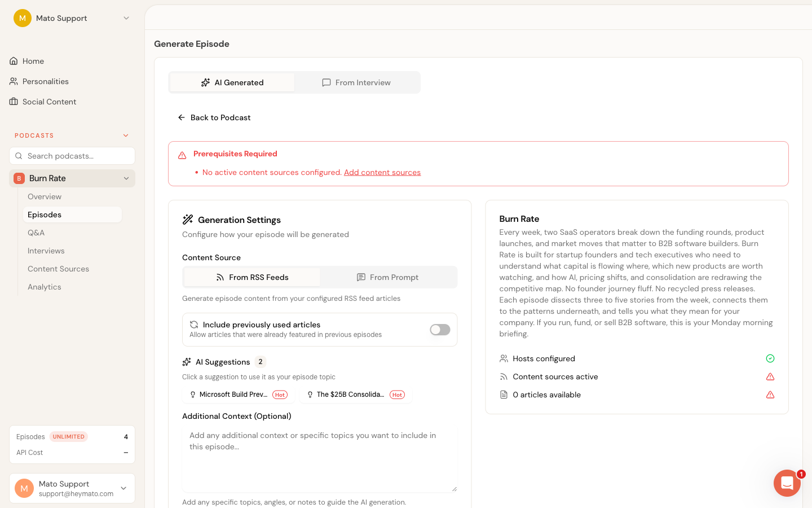Click the Hot badge on The $25B suggestion
This screenshot has width=812, height=508.
point(398,395)
